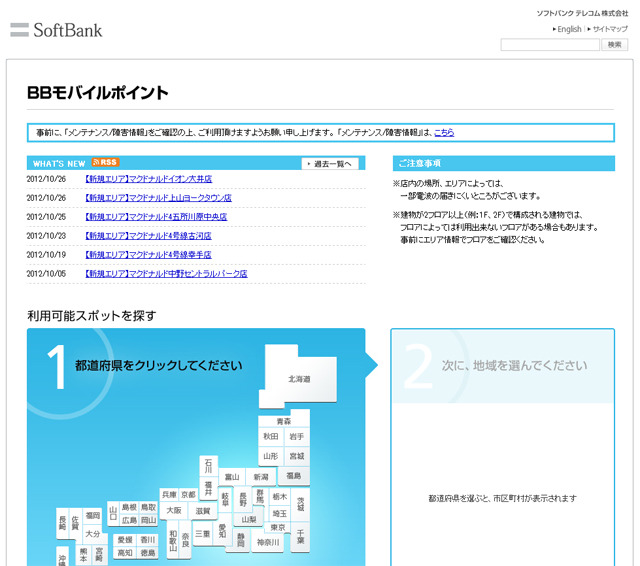
Task: Select 山口 prefecture on the map
Action: click(113, 514)
